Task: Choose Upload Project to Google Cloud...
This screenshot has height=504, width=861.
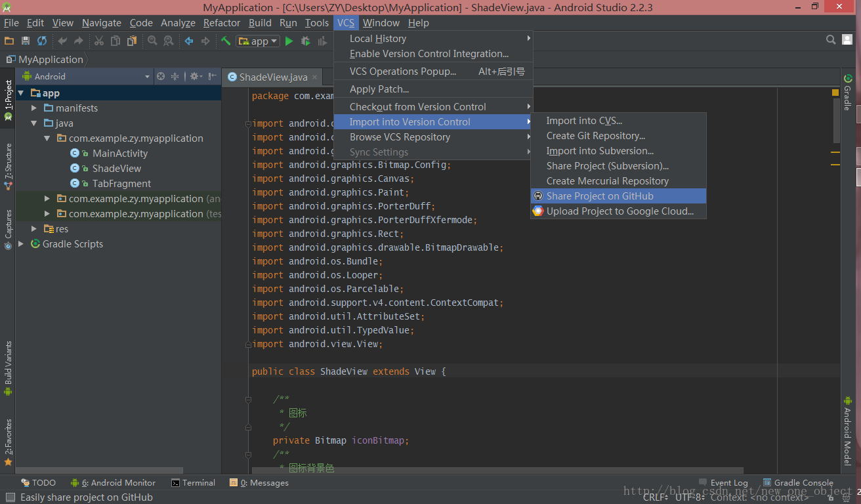Action: click(618, 211)
